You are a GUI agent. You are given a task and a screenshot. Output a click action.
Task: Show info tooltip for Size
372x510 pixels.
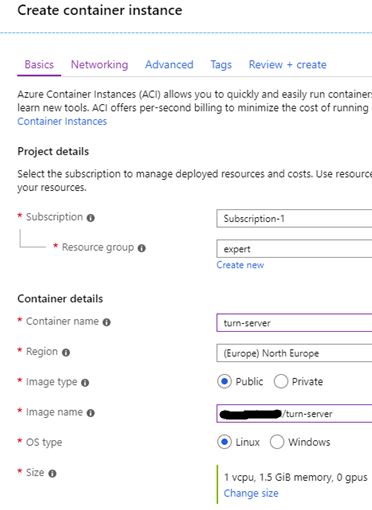(52, 474)
